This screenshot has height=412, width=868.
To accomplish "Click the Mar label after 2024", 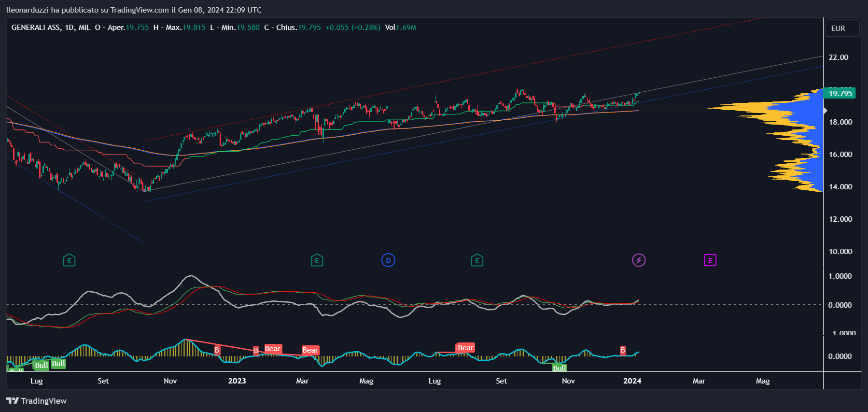I will [x=699, y=381].
